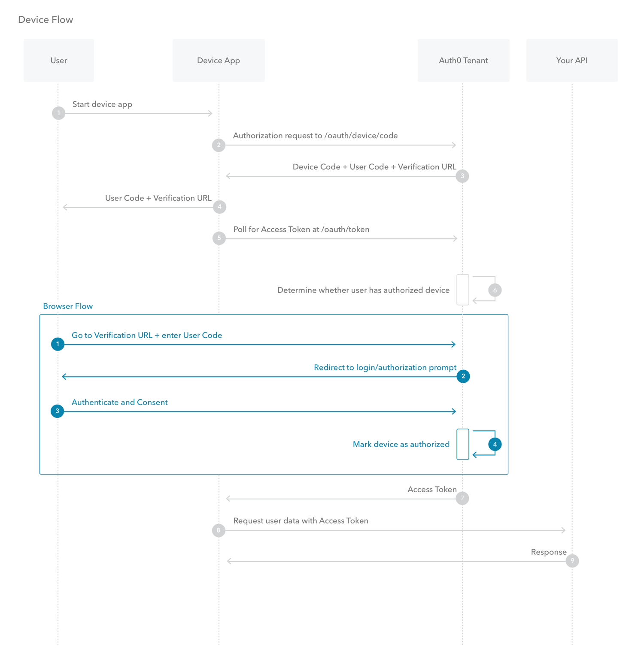The height and width of the screenshot is (662, 644).
Task: Toggle the blue step 3 consent marker
Action: click(x=57, y=411)
